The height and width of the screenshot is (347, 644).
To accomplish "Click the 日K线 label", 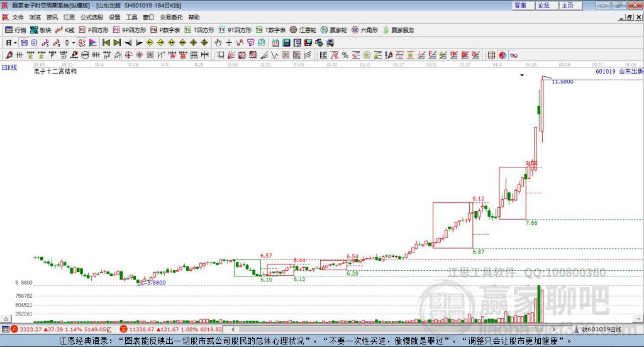I will point(9,67).
